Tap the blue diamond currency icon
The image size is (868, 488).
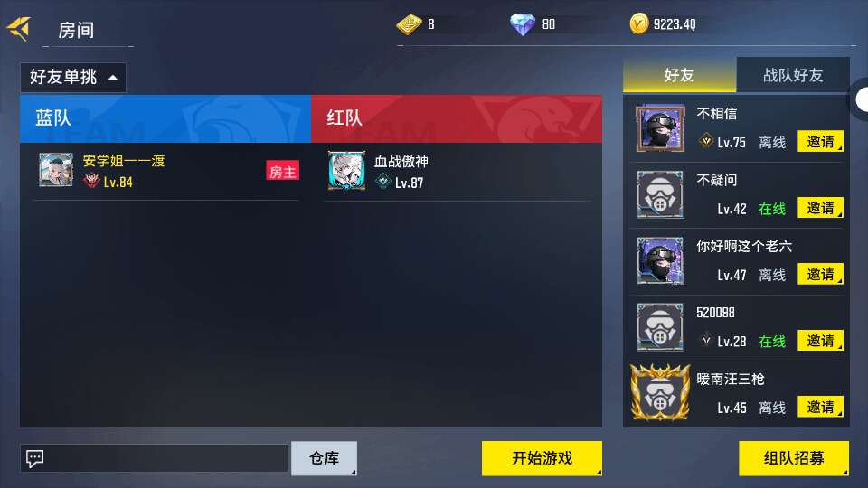(x=522, y=24)
